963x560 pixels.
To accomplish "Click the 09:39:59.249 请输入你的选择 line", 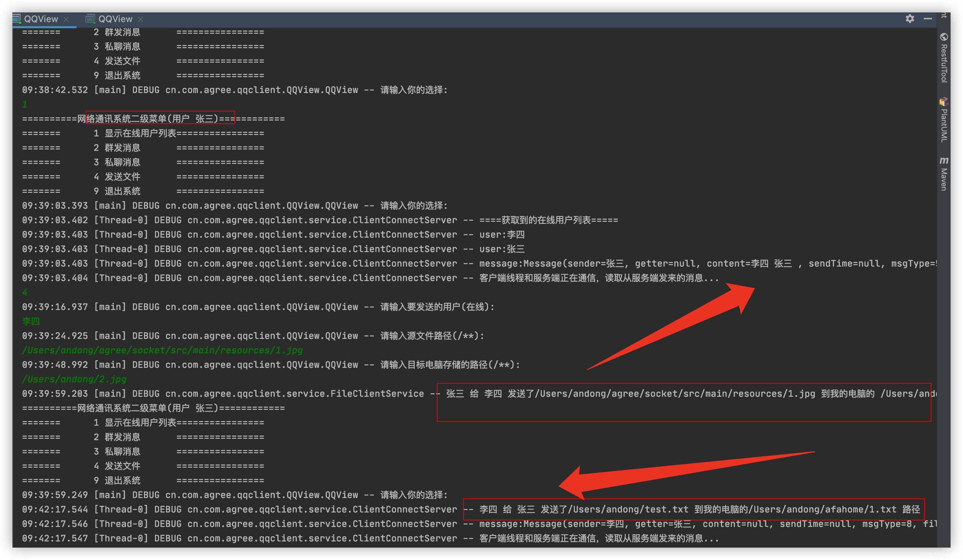I will pyautogui.click(x=235, y=495).
